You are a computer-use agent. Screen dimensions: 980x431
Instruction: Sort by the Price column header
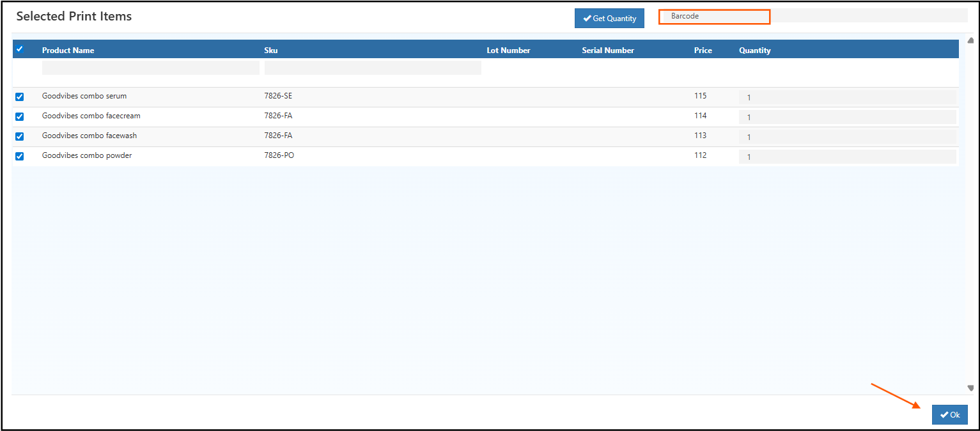pos(703,51)
